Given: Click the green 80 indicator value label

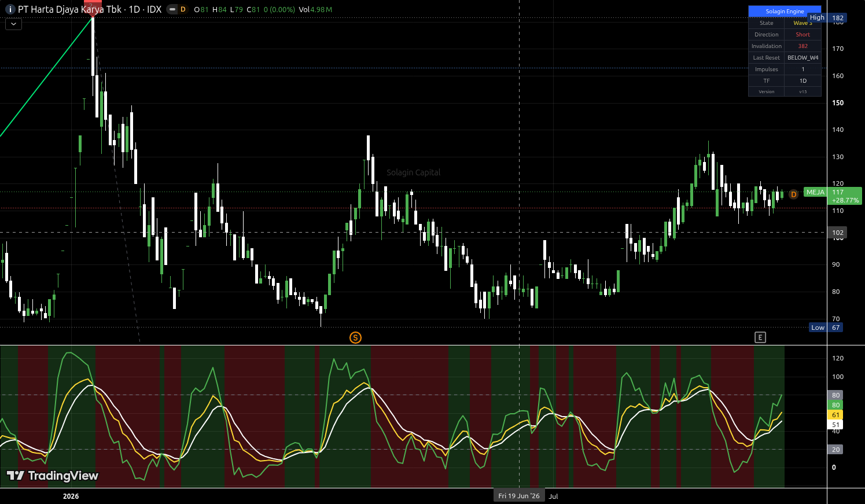Looking at the screenshot, I should click(x=835, y=405).
